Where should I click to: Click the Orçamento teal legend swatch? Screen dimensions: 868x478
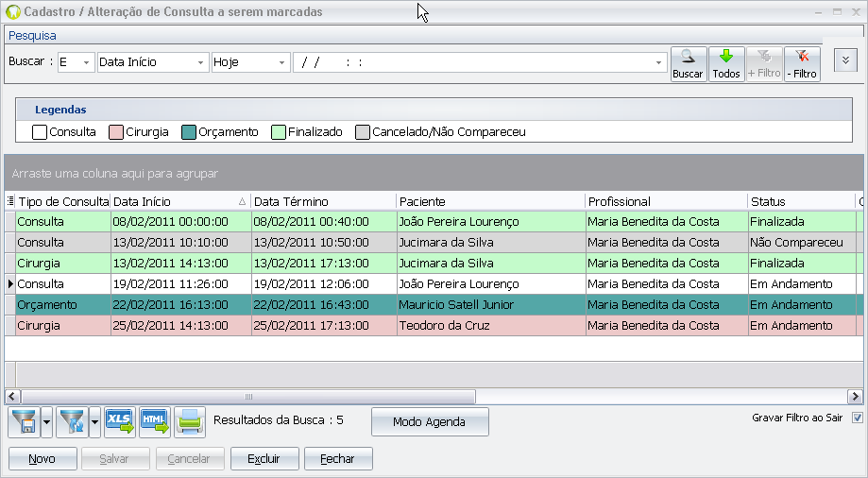(x=189, y=132)
